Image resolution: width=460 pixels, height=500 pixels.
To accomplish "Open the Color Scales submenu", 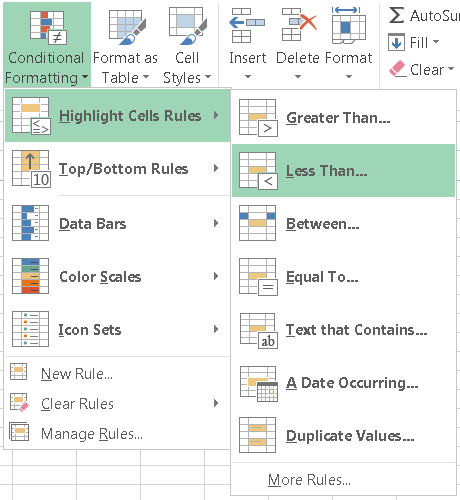I will click(117, 276).
